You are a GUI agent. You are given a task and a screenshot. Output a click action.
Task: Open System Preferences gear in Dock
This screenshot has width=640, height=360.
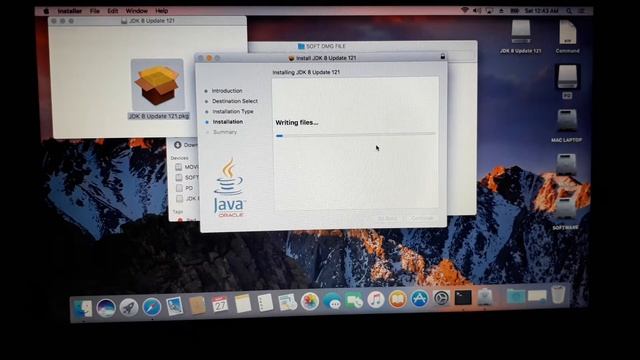point(441,298)
